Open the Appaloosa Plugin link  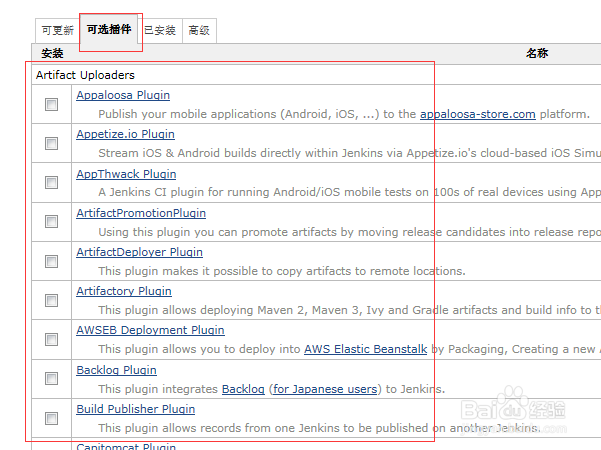(x=123, y=95)
